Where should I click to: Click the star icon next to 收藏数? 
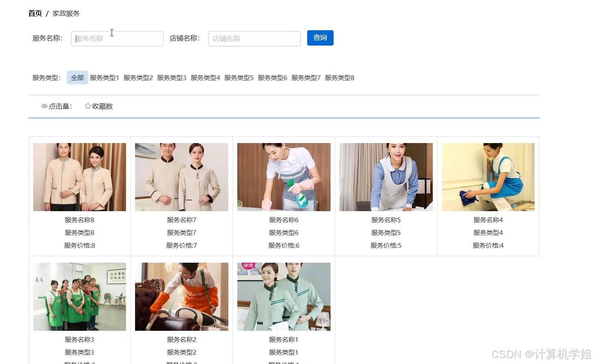(88, 106)
